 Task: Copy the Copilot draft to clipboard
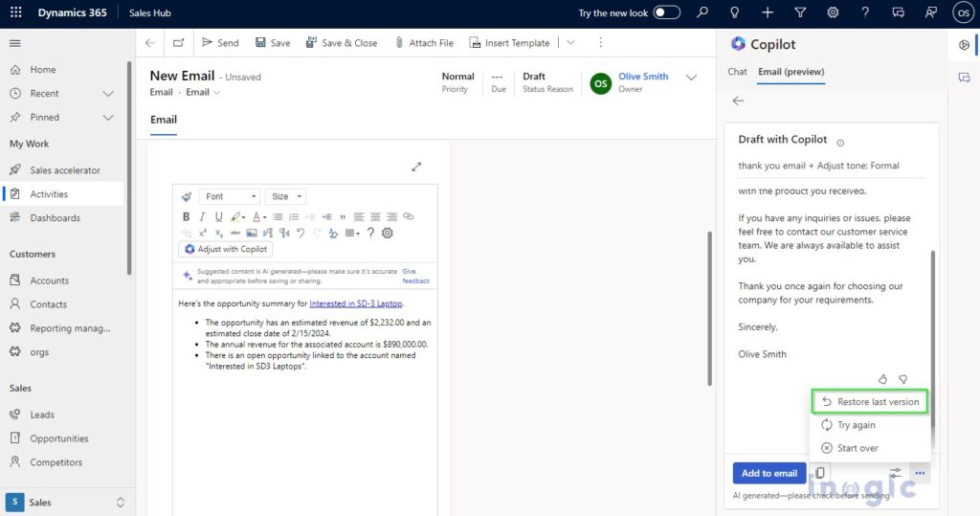(x=820, y=473)
